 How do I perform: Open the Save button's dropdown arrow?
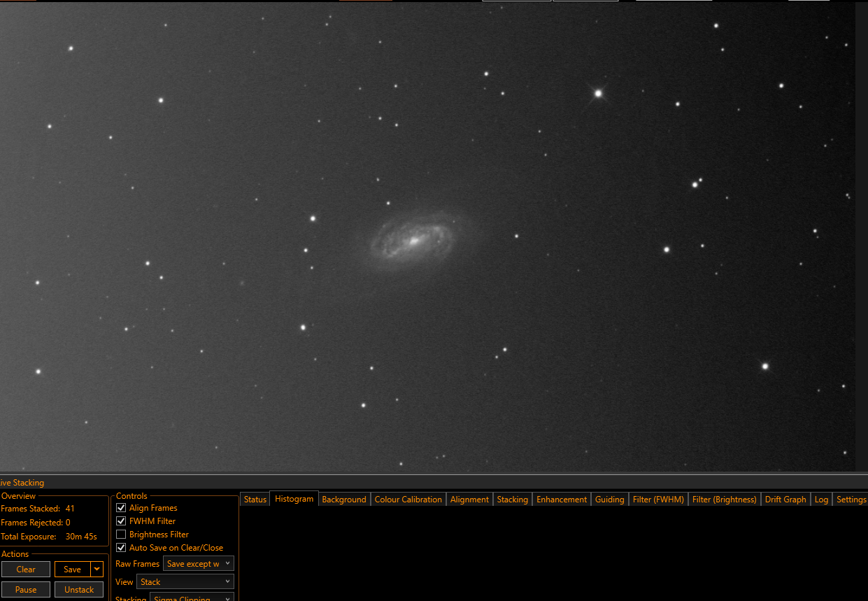pyautogui.click(x=97, y=570)
